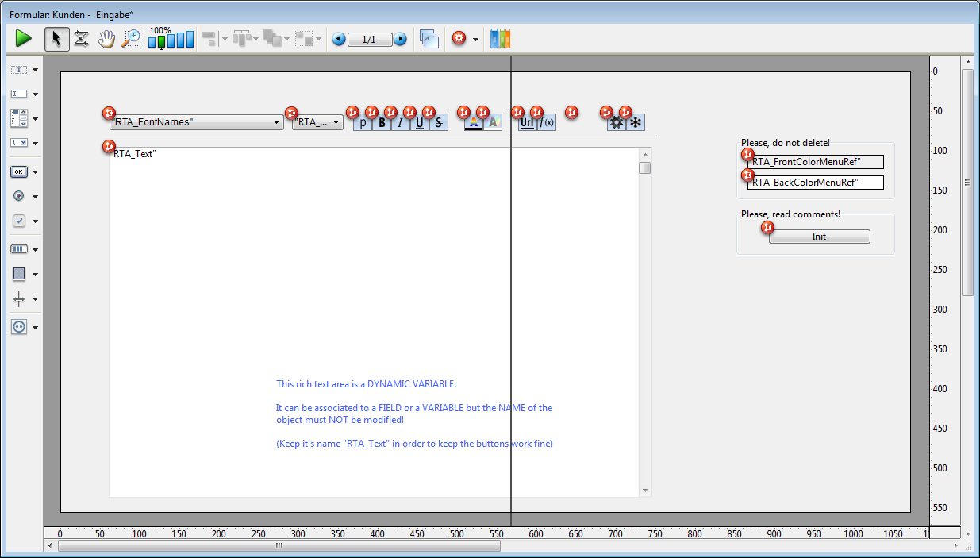Click the magnifier zoom tool
This screenshot has width=980, height=558.
[131, 38]
